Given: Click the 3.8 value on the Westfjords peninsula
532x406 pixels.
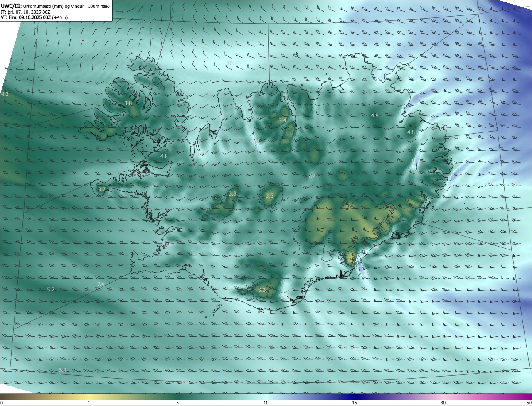Looking at the screenshot, I should [128, 103].
